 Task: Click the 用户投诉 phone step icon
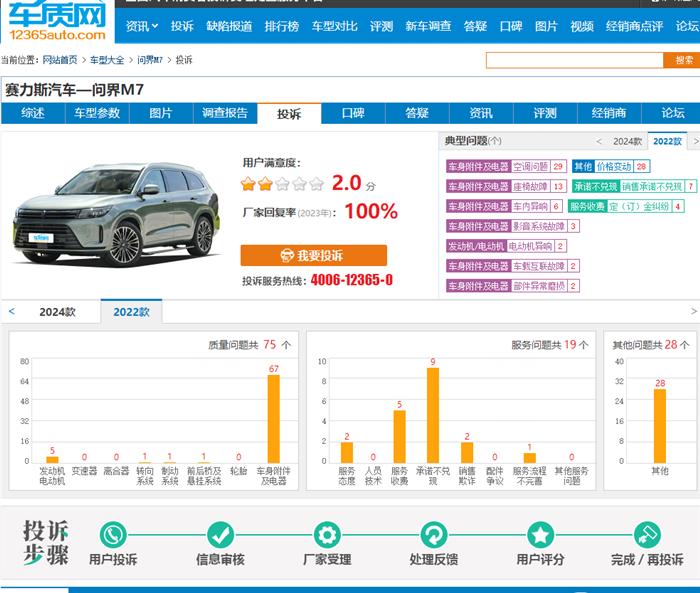(113, 535)
